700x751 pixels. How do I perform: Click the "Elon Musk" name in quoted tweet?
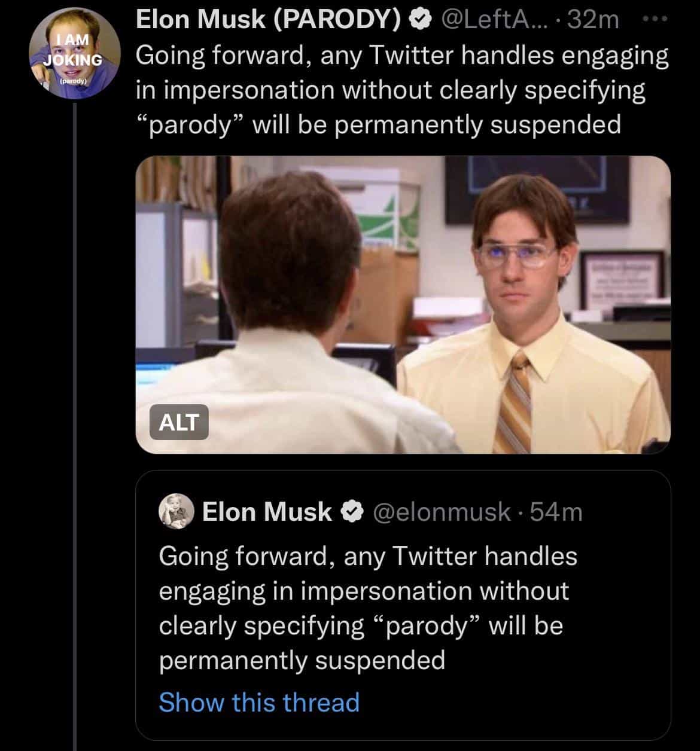click(267, 512)
